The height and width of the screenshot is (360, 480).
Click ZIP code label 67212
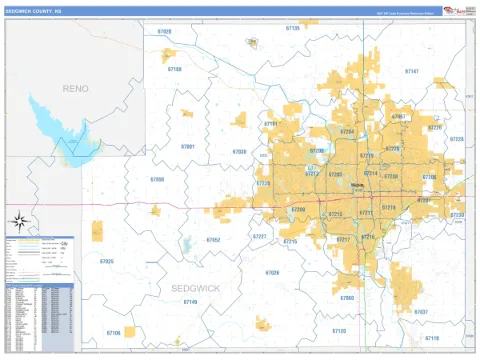pos(312,173)
